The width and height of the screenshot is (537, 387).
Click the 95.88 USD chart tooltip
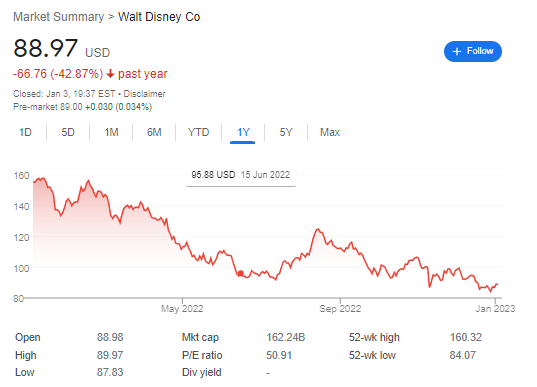pos(241,175)
